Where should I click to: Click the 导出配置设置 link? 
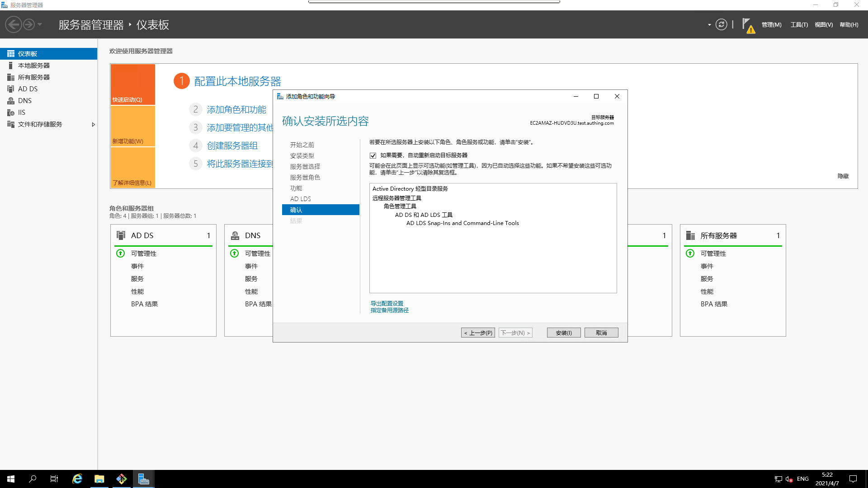(x=387, y=303)
